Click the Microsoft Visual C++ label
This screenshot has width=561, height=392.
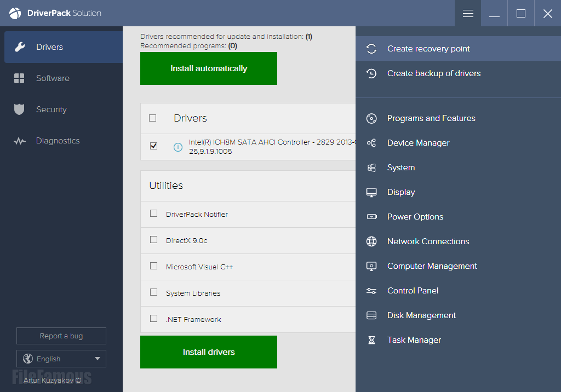(199, 267)
